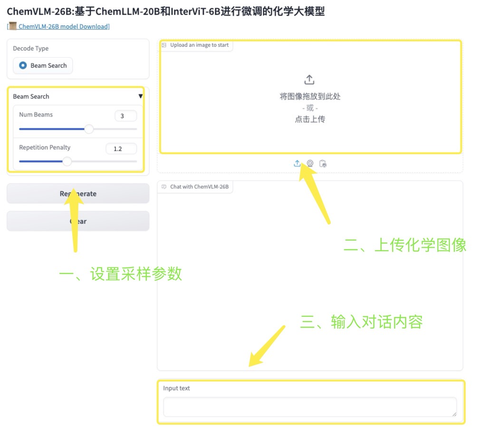
Task: Select the Beam Search radio button
Action: [x=23, y=66]
